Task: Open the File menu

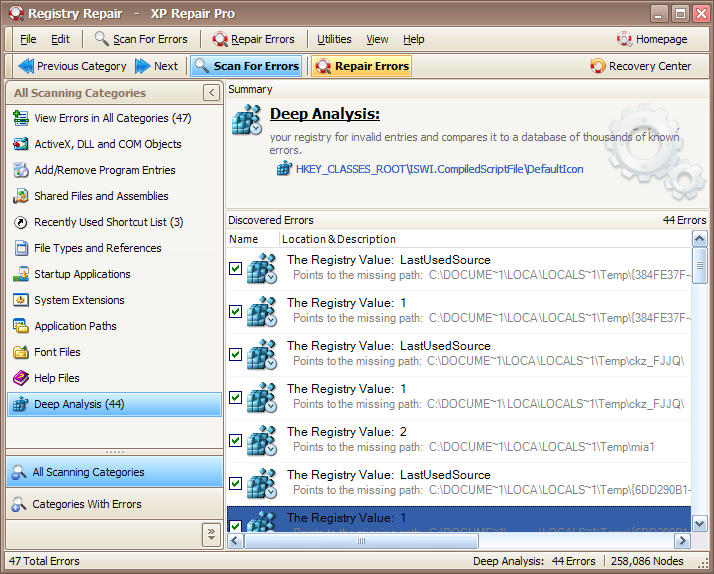Action: tap(28, 39)
